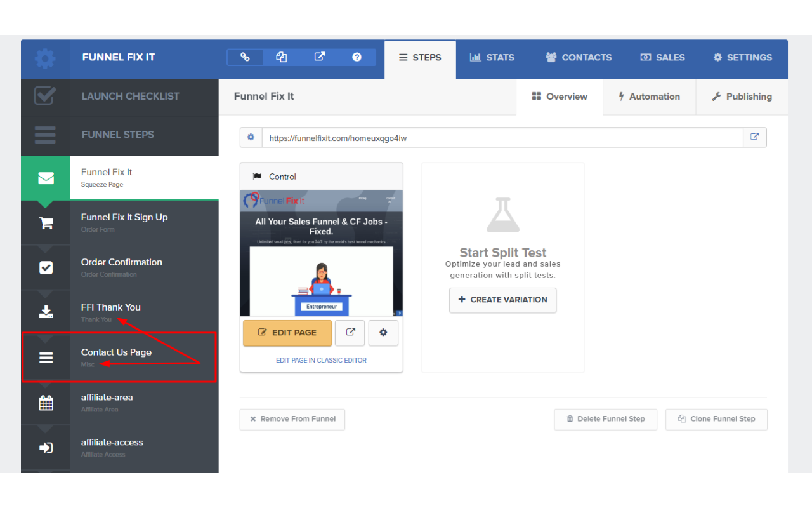Go to the Sales tab
The width and height of the screenshot is (812, 508).
point(662,58)
